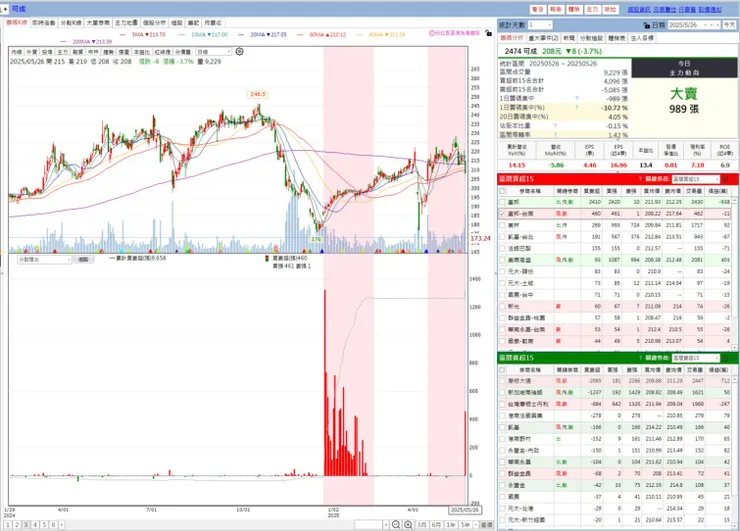Click the zoom out magnifier icon
Image resolution: width=740 pixels, height=531 pixels.
pos(396,524)
